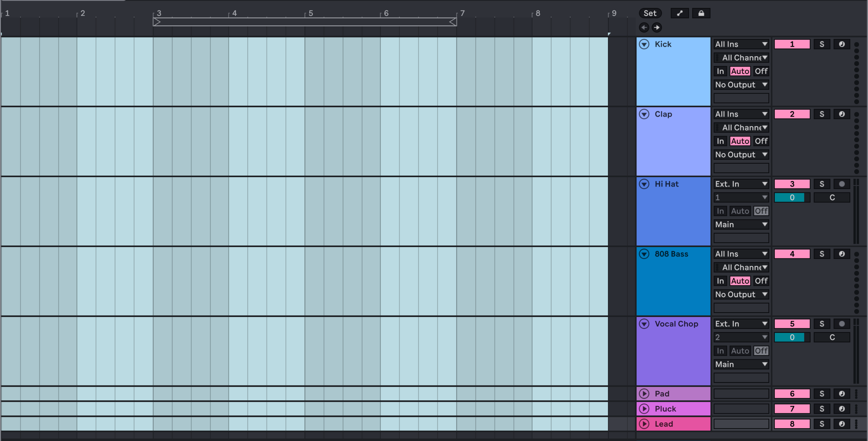Image resolution: width=868 pixels, height=441 pixels.
Task: Jump to next locator arrow
Action: 657,27
